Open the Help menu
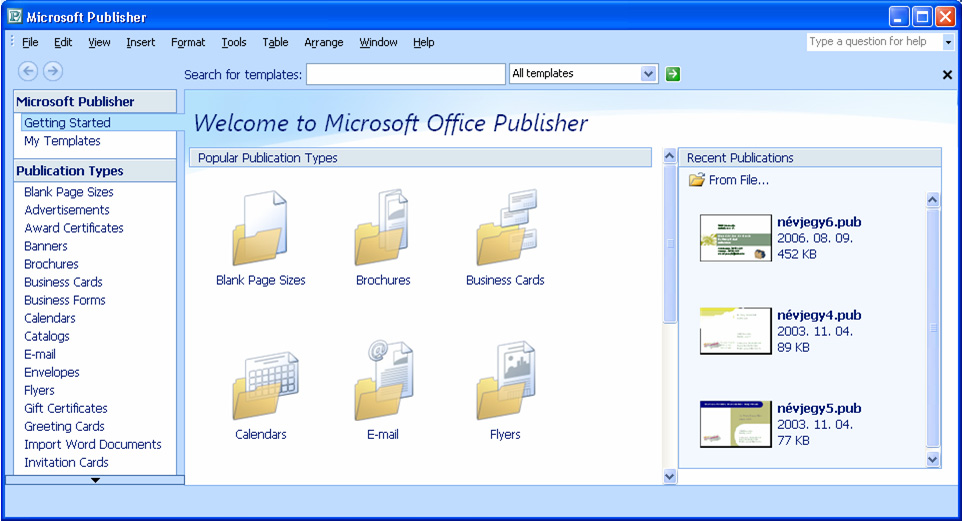This screenshot has width=962, height=522. tap(423, 42)
